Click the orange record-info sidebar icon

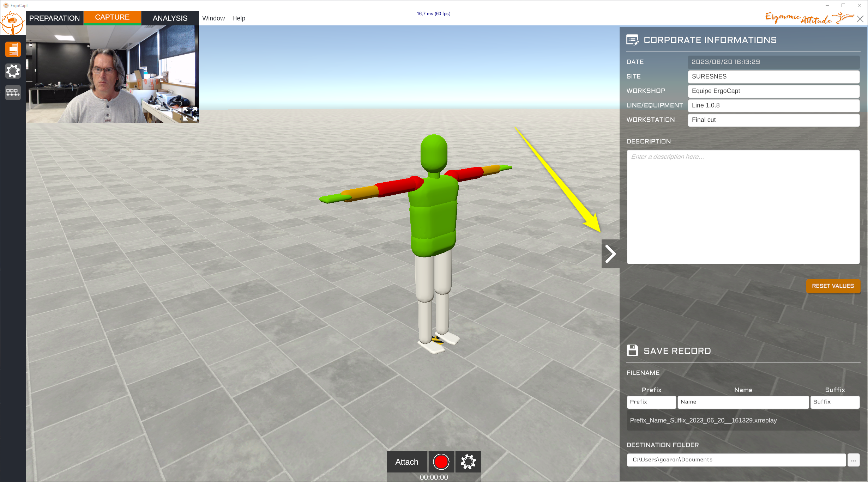coord(13,49)
